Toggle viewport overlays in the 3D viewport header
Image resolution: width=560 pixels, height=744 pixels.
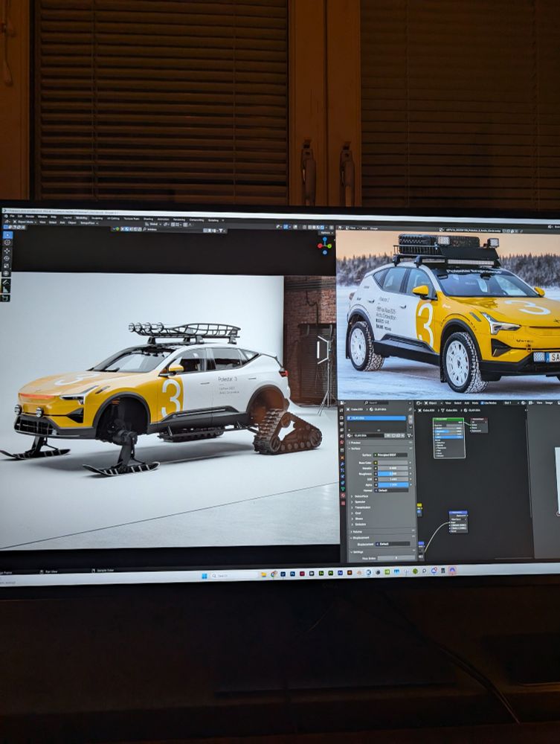(x=295, y=227)
